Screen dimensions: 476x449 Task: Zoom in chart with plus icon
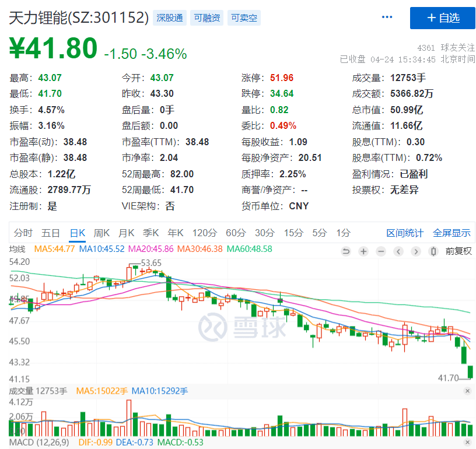pyautogui.click(x=363, y=251)
